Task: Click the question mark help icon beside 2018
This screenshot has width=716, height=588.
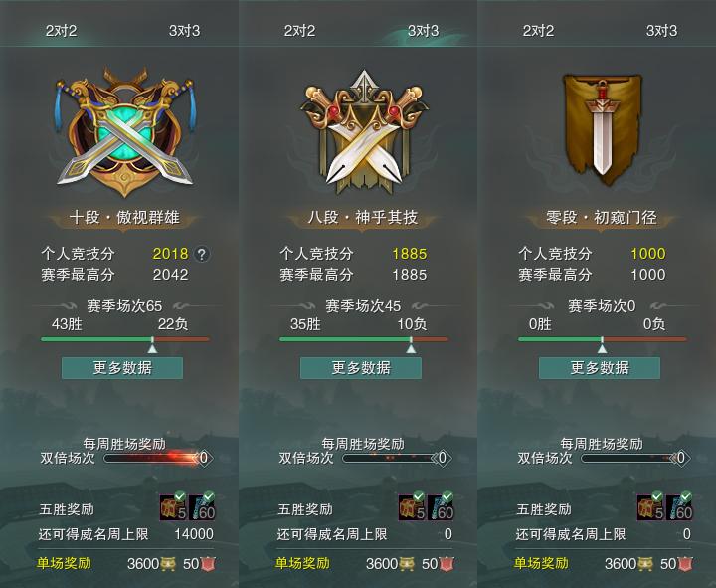Action: [x=202, y=254]
